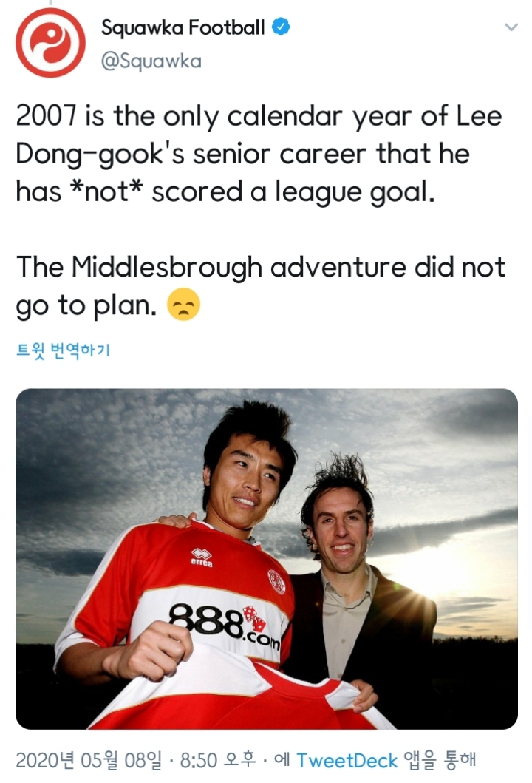
Task: Open the @Squawka handle link
Action: (x=151, y=61)
